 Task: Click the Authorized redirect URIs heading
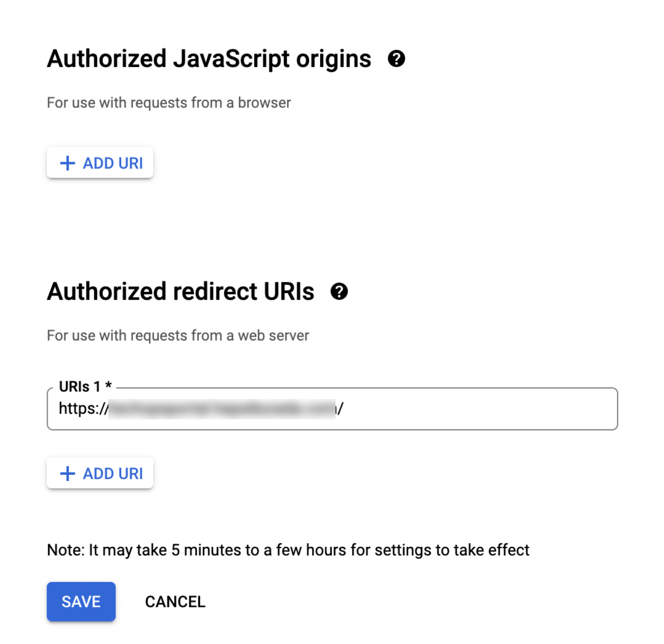(x=180, y=291)
